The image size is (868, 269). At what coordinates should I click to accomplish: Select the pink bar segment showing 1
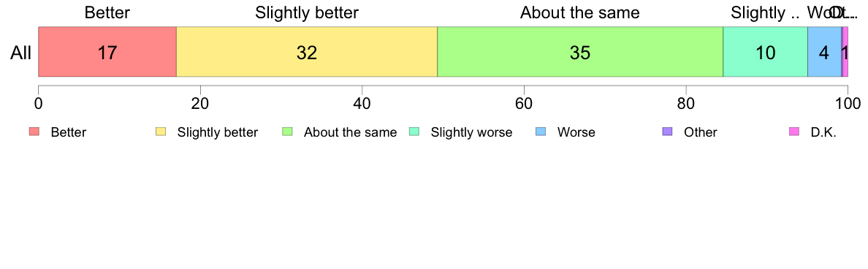[845, 52]
